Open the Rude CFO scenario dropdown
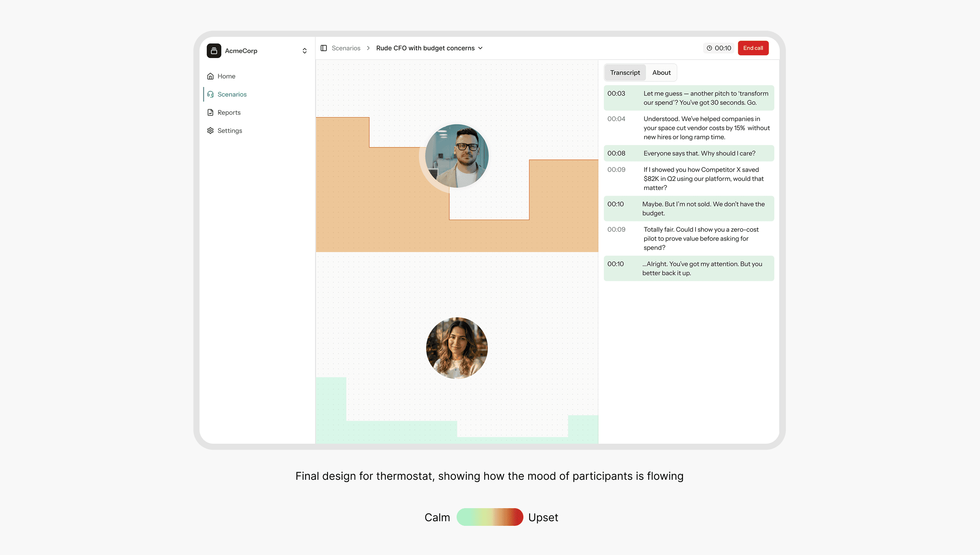 480,48
